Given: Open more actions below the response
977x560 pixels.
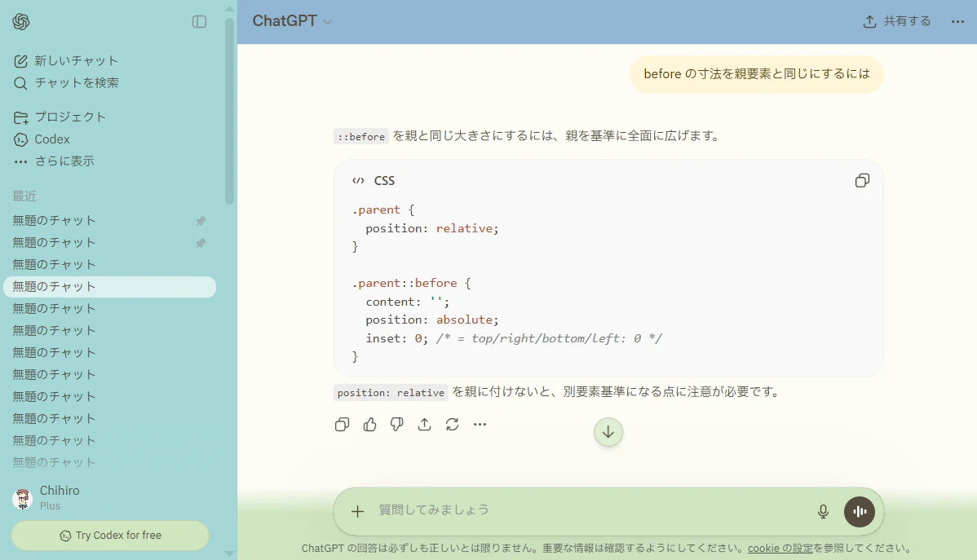Looking at the screenshot, I should (x=480, y=425).
